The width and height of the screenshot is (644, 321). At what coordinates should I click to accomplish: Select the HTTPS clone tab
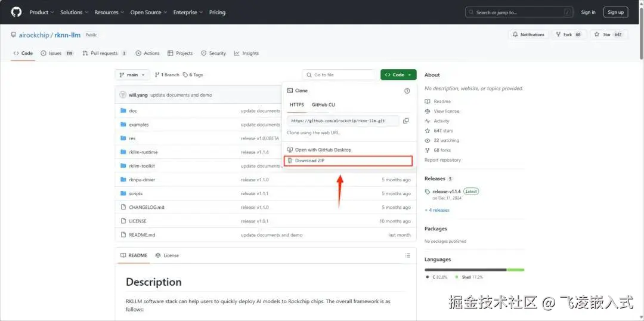(297, 105)
